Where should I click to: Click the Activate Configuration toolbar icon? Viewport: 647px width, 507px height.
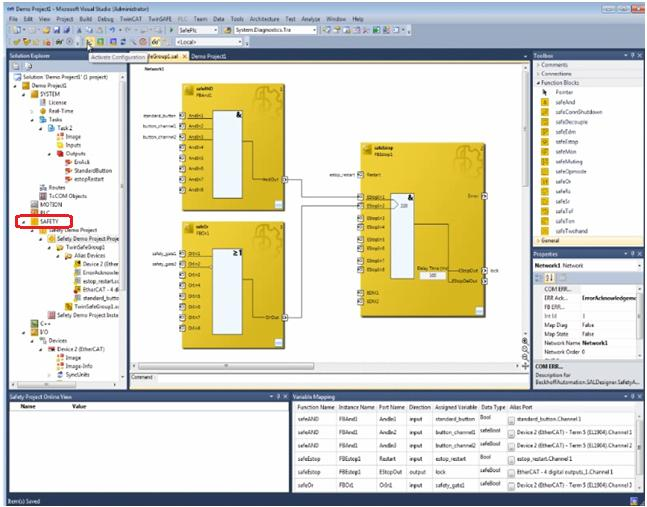click(89, 42)
